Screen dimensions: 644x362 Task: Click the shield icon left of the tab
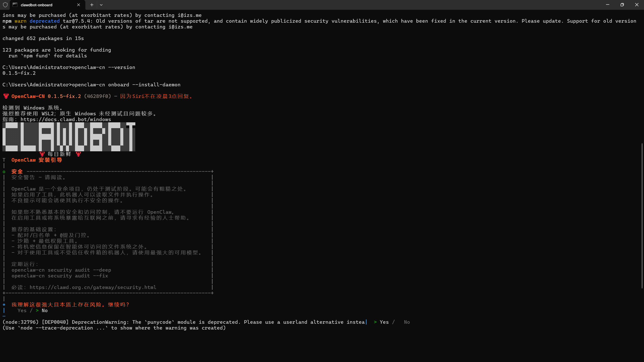click(5, 5)
